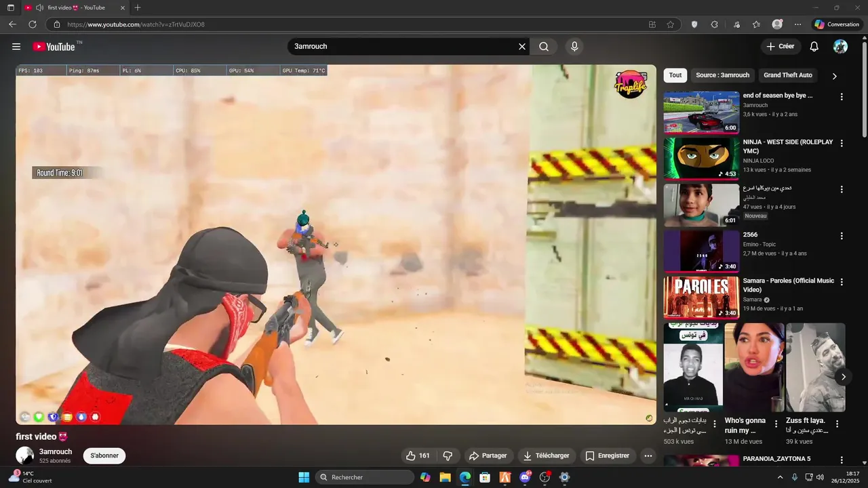
Task: Open Edge settings and more menu
Action: tap(797, 24)
